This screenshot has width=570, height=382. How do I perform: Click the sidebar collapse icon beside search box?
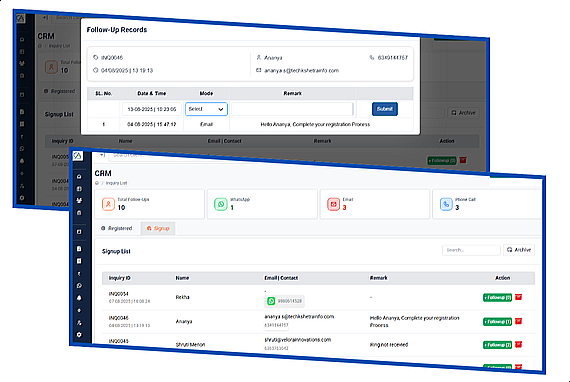102,155
